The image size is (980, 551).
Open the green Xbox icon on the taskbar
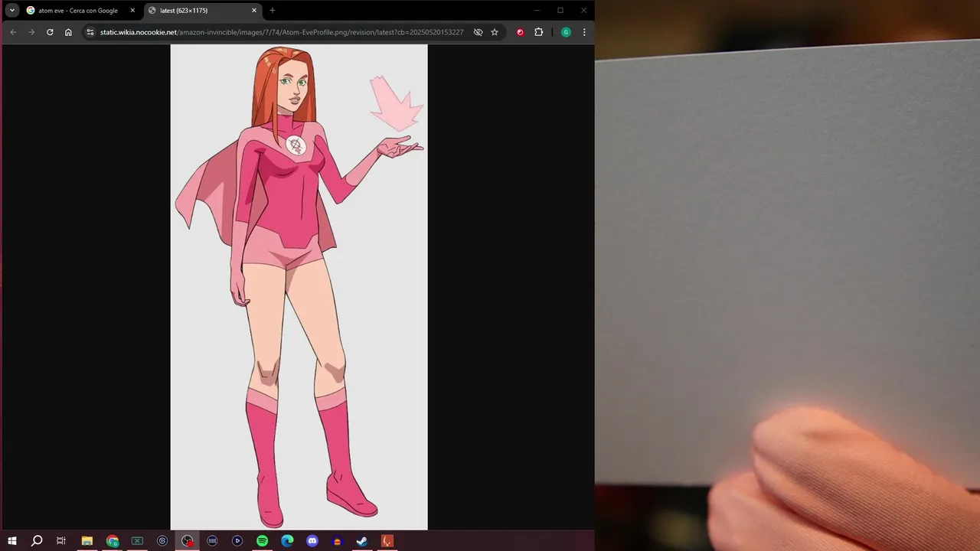137,541
